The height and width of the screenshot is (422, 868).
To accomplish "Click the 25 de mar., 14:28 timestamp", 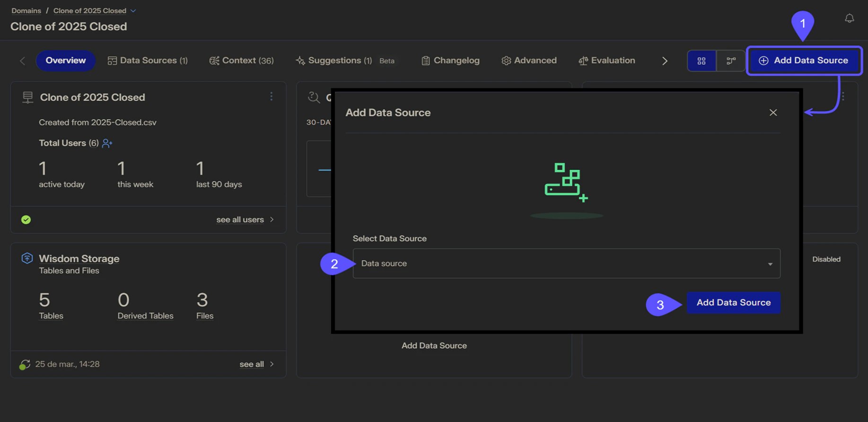I will 67,364.
